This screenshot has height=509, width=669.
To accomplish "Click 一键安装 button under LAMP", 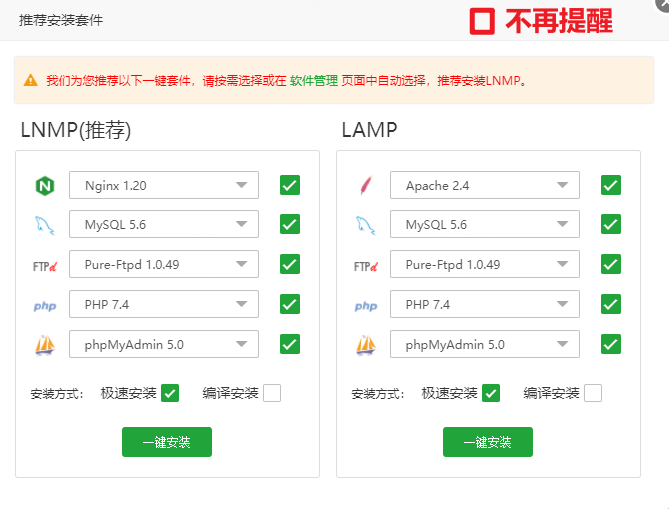I will click(488, 442).
